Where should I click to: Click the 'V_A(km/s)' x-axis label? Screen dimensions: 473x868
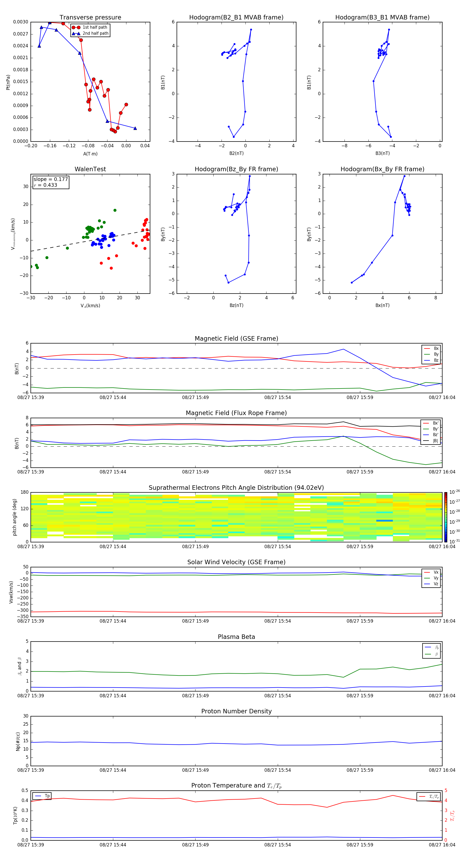tap(90, 306)
